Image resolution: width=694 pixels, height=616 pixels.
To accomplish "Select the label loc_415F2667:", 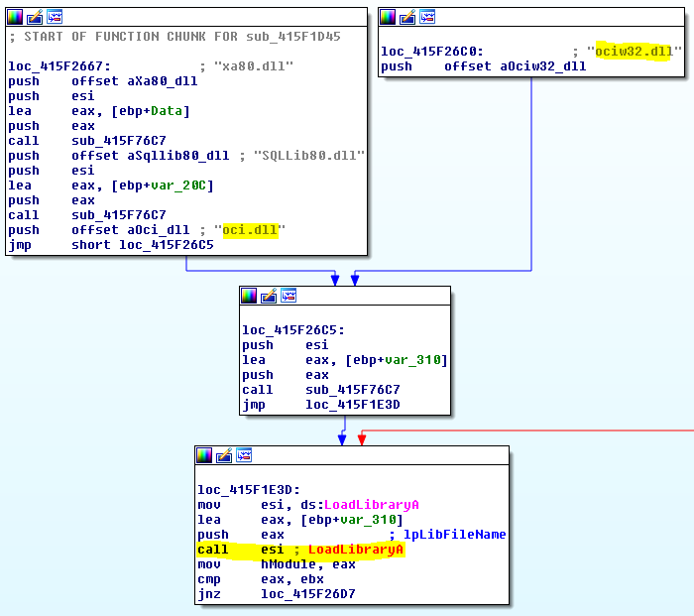I will coord(59,66).
